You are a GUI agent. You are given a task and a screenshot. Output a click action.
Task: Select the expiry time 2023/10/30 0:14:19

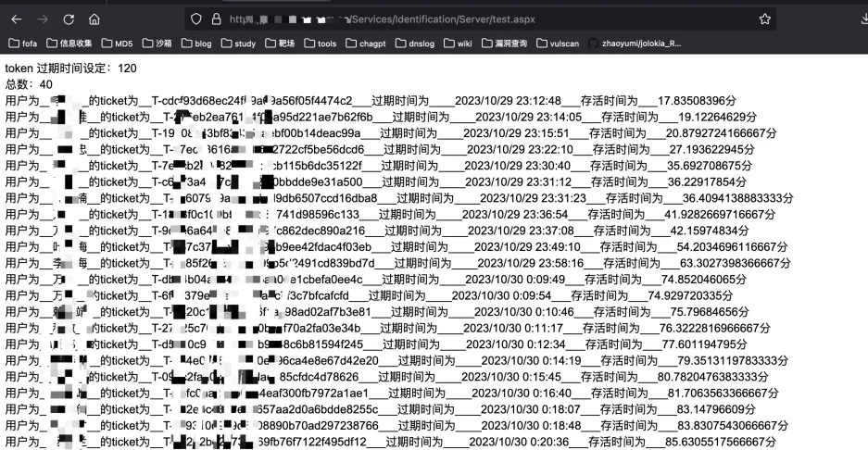pos(531,360)
